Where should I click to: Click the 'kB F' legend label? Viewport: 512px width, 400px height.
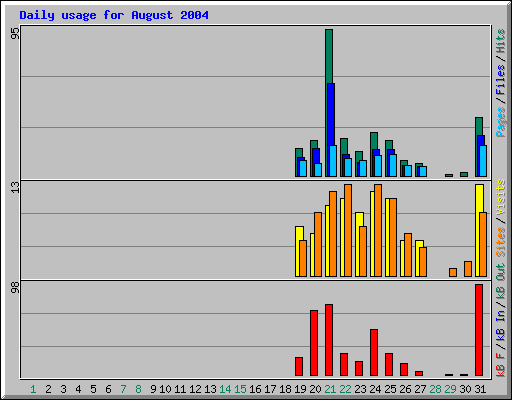(x=500, y=365)
